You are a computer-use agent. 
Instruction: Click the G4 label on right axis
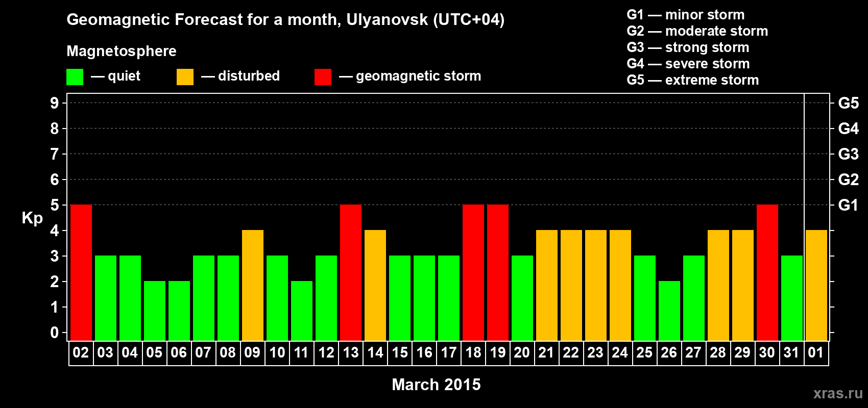tap(849, 129)
